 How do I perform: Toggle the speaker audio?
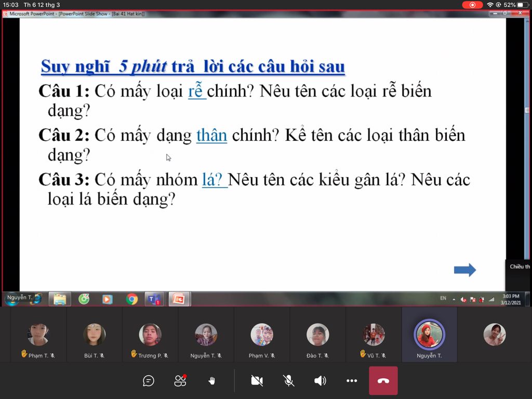click(x=320, y=381)
